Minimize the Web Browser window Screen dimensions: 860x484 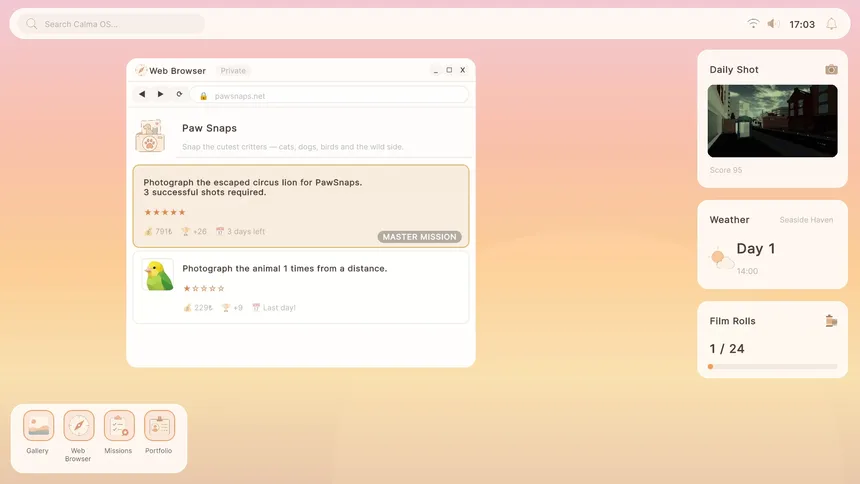point(435,70)
